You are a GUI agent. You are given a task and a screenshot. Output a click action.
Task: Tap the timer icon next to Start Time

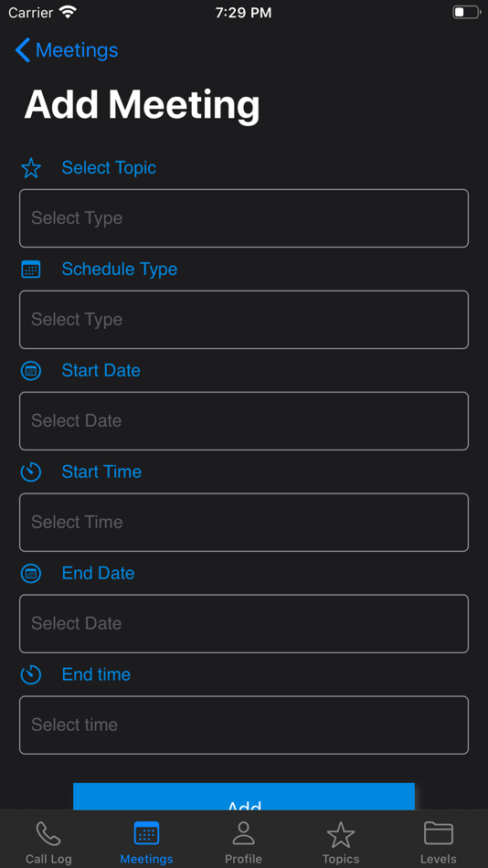click(x=31, y=471)
